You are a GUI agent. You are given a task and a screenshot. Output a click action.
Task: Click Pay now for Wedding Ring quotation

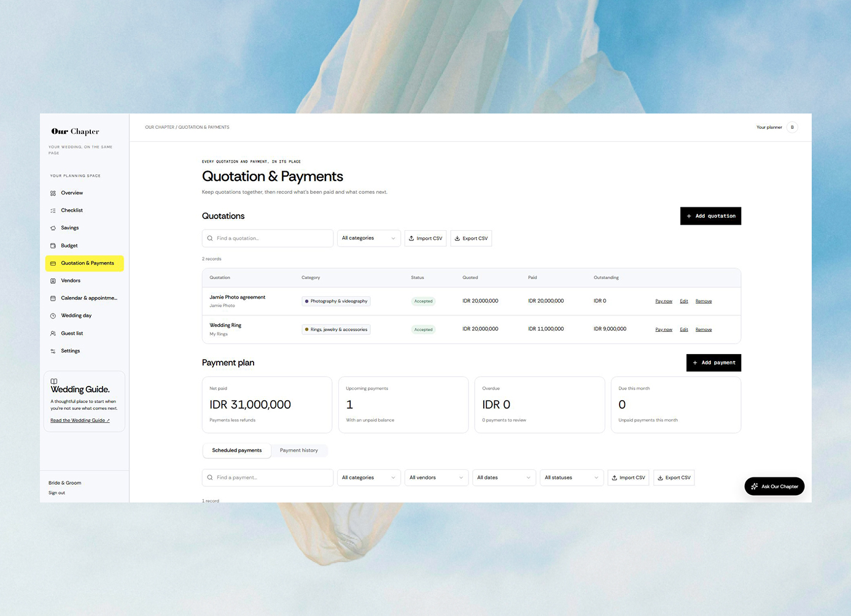tap(664, 330)
